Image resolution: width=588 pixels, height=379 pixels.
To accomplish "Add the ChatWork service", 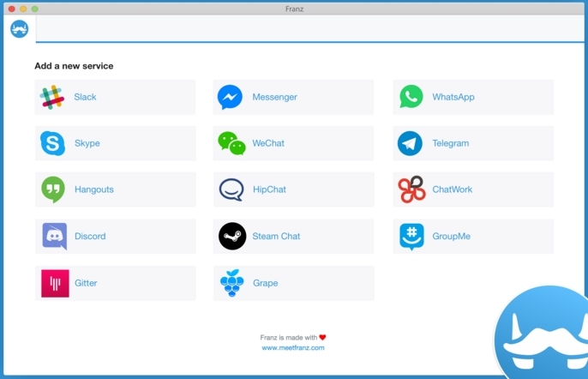I will [x=473, y=189].
